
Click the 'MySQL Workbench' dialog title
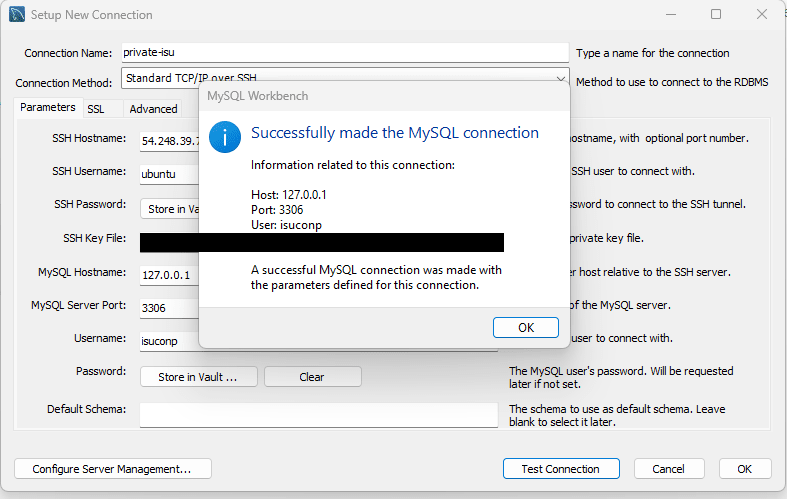click(x=257, y=96)
